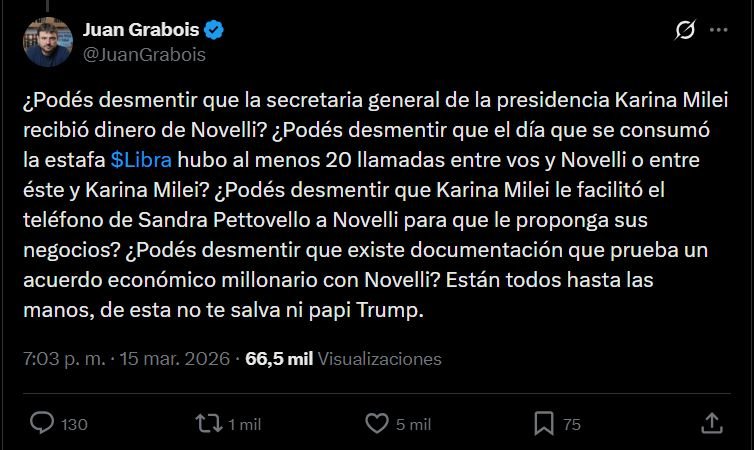This screenshot has height=450, width=754.
Task: Click the share upload icon
Action: pyautogui.click(x=711, y=423)
